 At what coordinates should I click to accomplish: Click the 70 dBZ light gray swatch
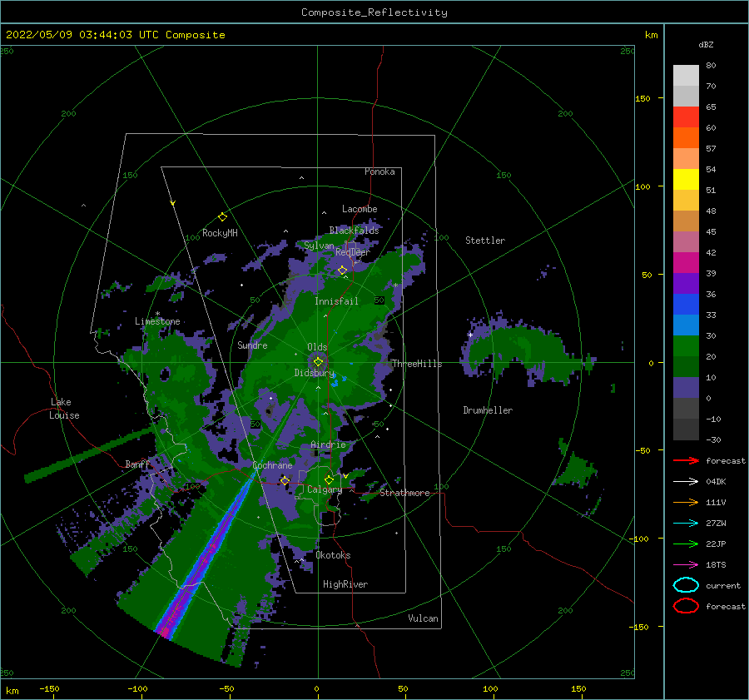click(686, 76)
